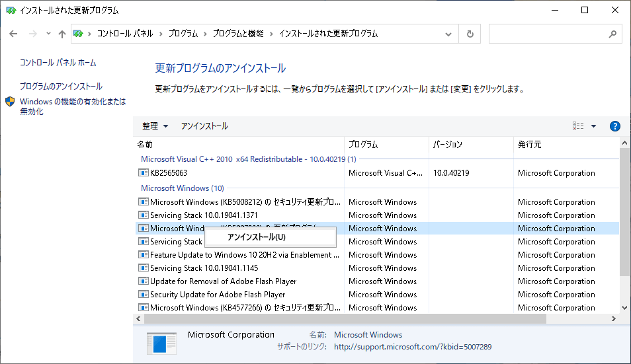631x364 pixels.
Task: Click icon of Servicing Stack 10.0.19041.1371
Action: pos(144,215)
